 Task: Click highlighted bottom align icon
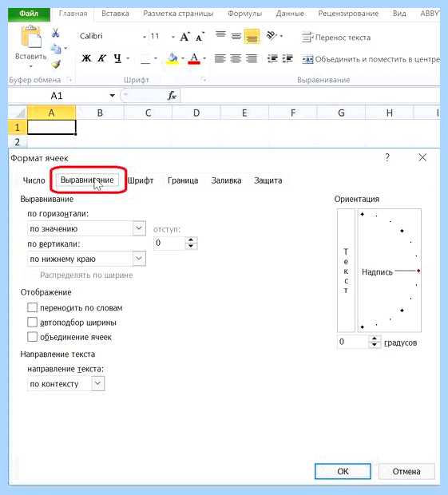point(252,37)
